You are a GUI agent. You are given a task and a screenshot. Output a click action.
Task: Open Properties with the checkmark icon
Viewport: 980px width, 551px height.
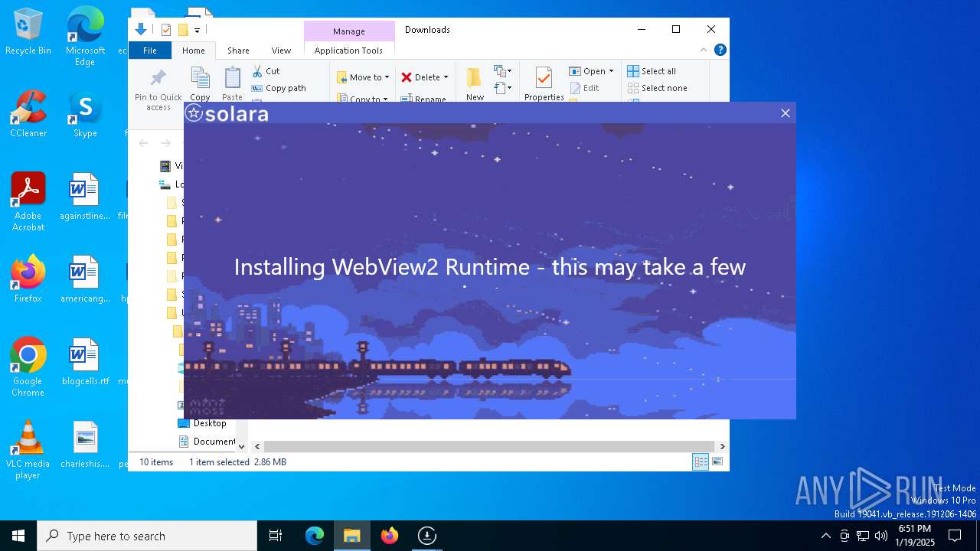click(544, 78)
